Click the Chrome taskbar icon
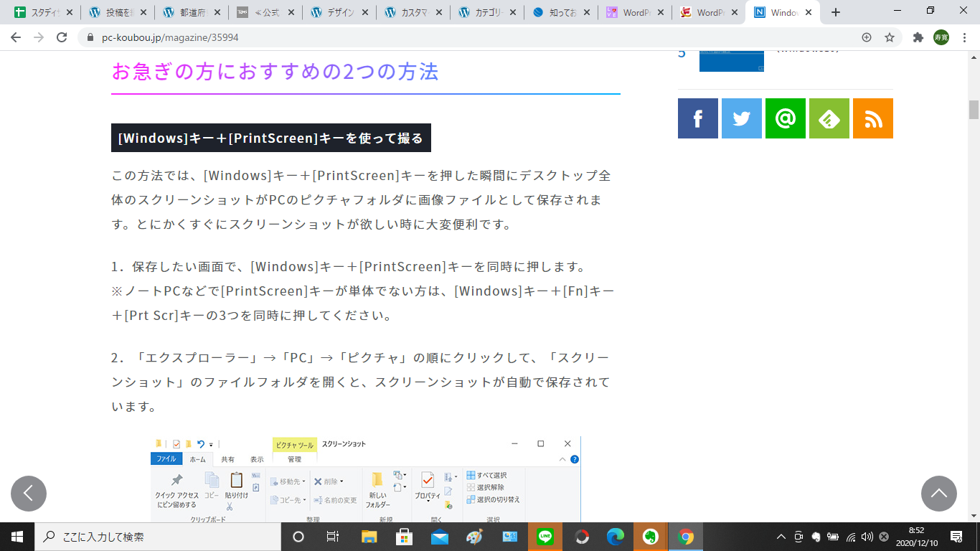The height and width of the screenshot is (551, 980). coord(686,537)
